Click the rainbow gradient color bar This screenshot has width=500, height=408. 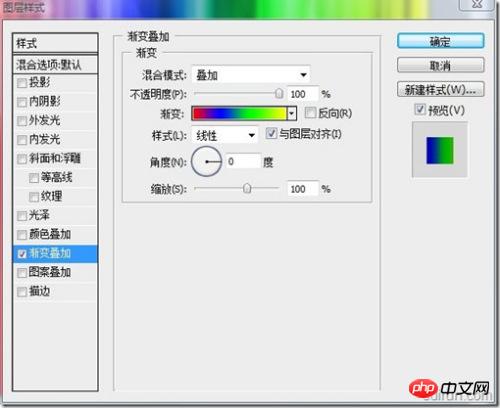[239, 114]
